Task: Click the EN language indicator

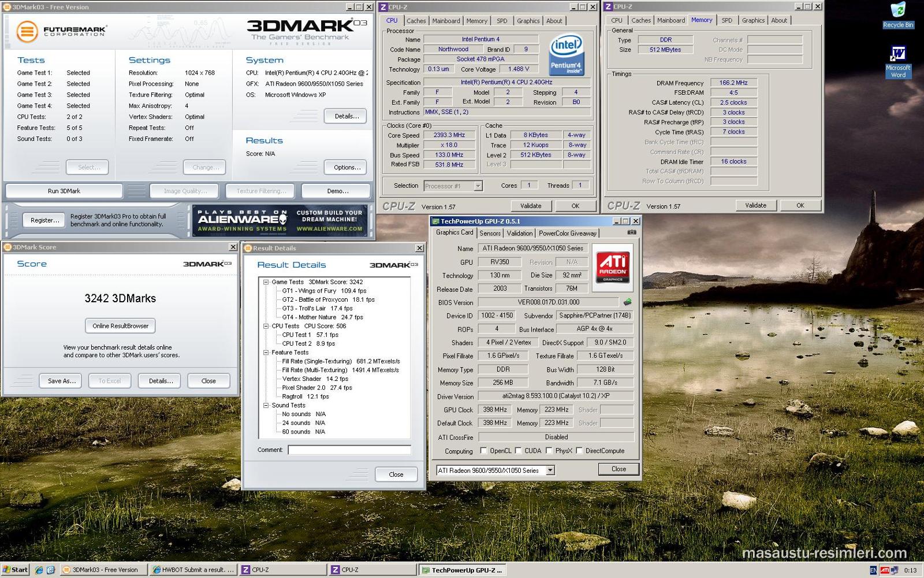Action: [873, 570]
